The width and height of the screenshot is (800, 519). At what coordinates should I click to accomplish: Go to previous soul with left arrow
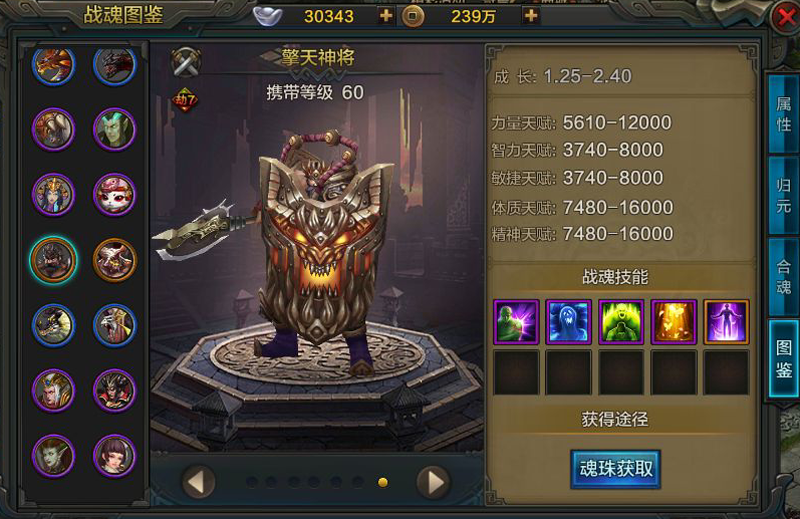[198, 482]
